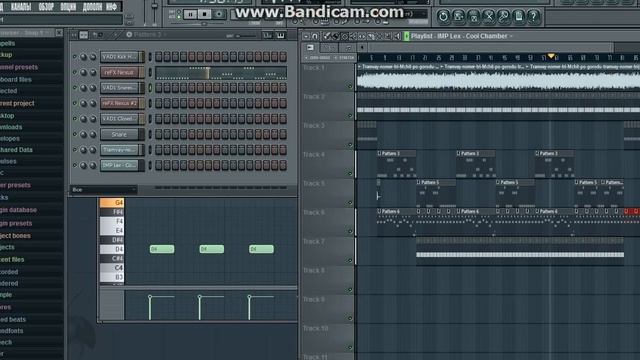The width and height of the screenshot is (640, 360).
Task: Open the ИНФ menu
Action: point(112,7)
